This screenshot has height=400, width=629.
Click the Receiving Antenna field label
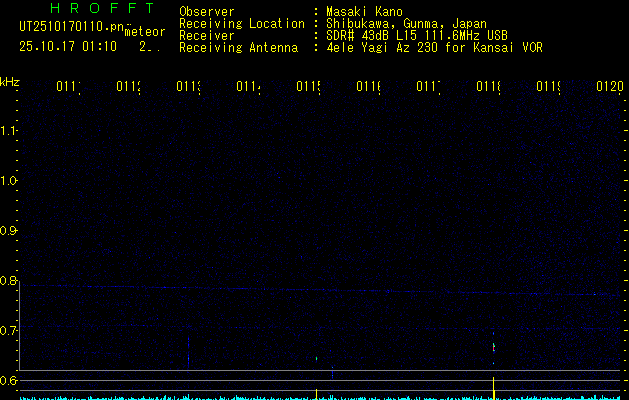tap(241, 48)
